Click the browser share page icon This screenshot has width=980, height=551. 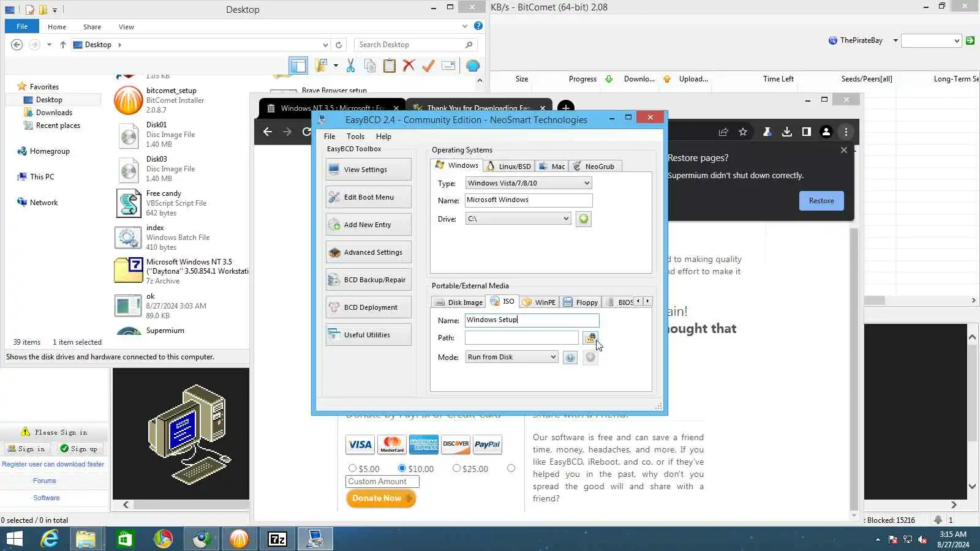(723, 132)
